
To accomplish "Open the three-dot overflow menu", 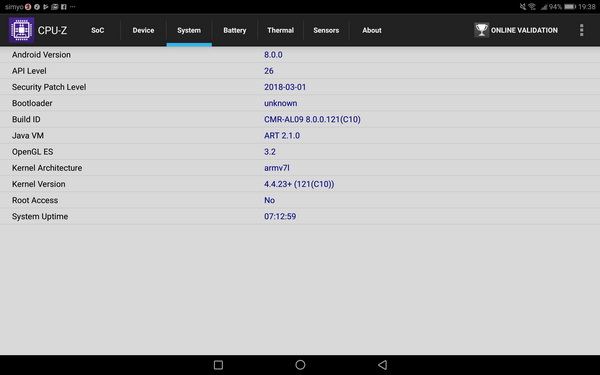I will coord(581,30).
